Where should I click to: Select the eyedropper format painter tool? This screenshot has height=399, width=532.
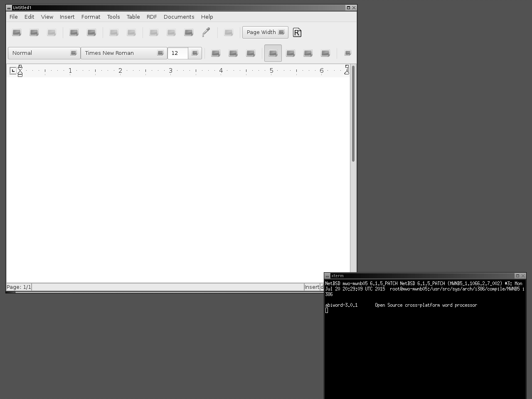pos(206,32)
